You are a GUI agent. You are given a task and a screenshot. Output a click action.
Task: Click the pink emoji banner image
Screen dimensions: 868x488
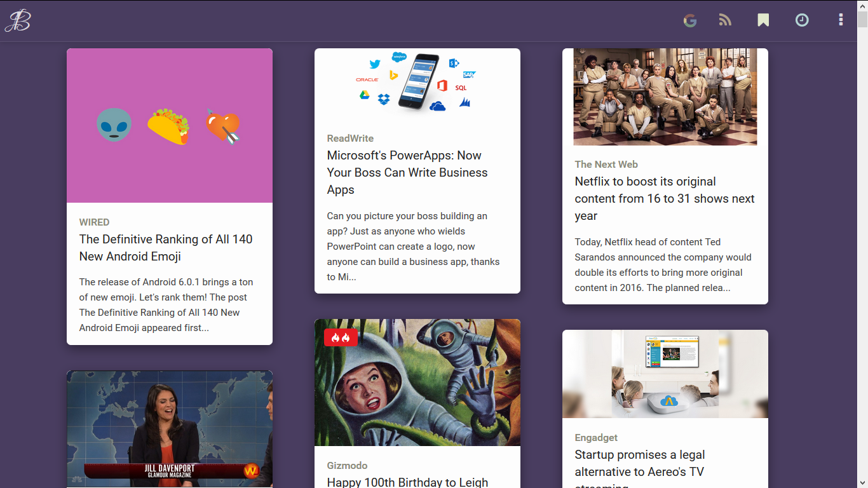click(169, 125)
